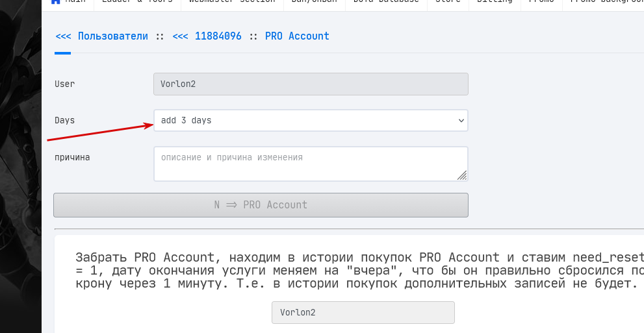Click the User field containing Vorlon2
The width and height of the screenshot is (644, 333).
311,84
